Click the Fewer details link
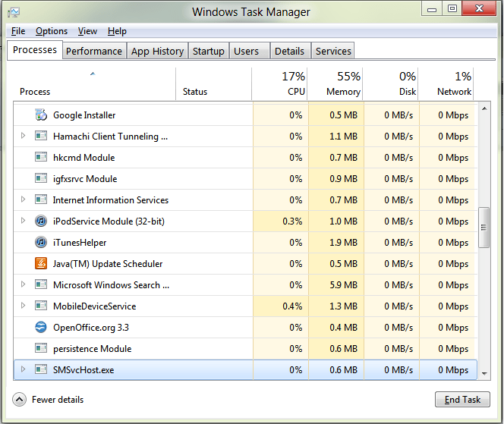Screen dimensions: 504x424 point(58,400)
